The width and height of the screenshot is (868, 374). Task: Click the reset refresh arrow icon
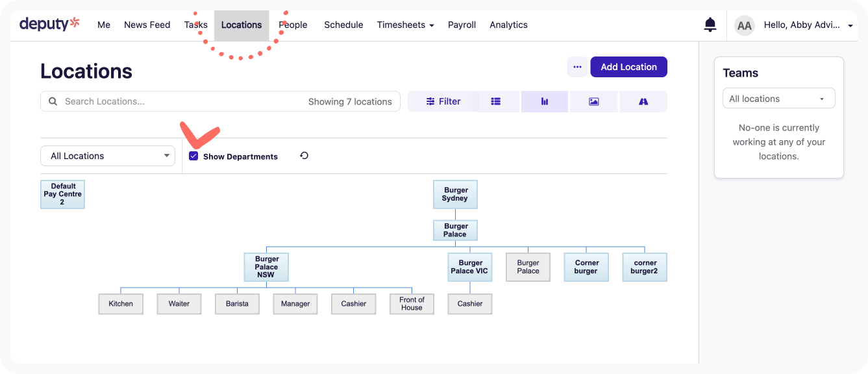point(304,156)
